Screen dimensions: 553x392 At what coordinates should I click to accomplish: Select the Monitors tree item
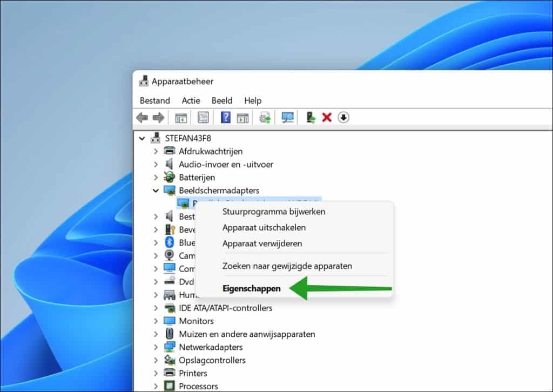click(196, 321)
